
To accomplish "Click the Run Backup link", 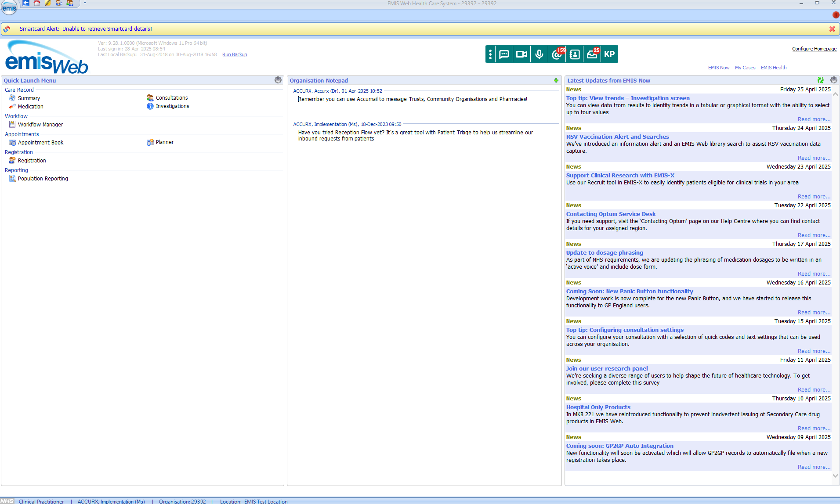I will click(235, 55).
